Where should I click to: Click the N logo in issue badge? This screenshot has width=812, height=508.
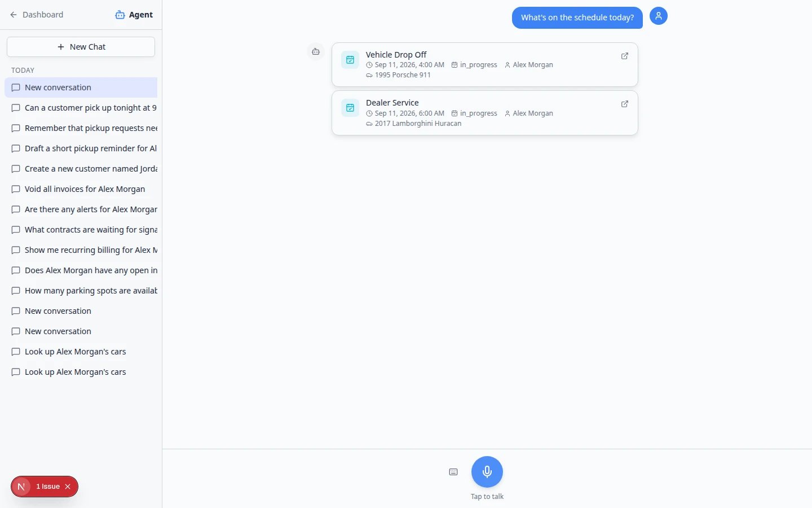21,487
